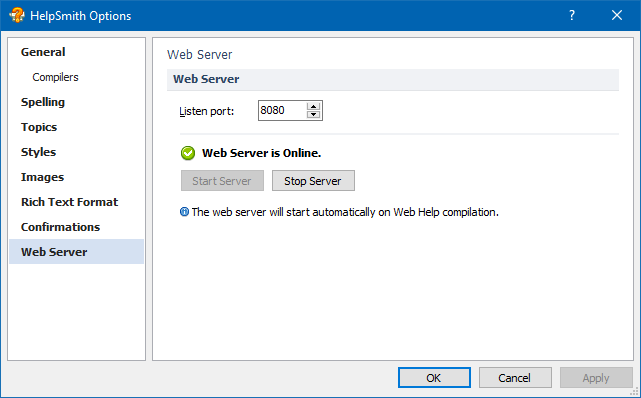Decrease listen port with down arrow
Screen dimensions: 641x398
pos(314,114)
